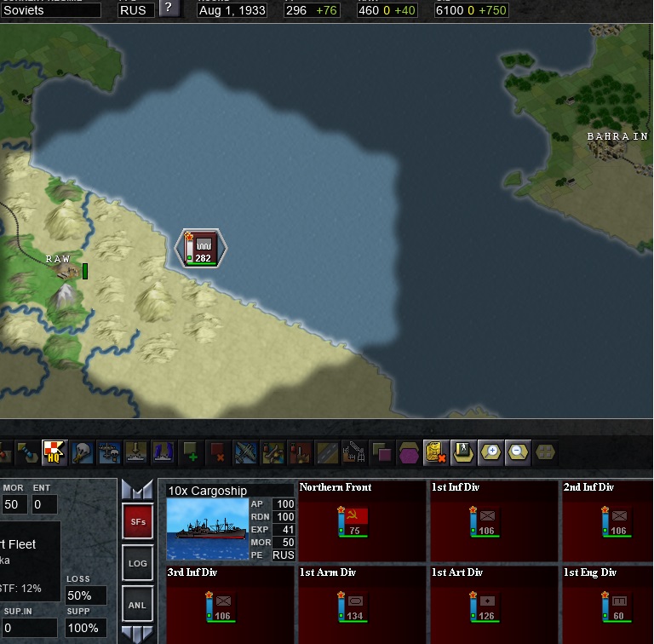Click the build road icon

[327, 452]
